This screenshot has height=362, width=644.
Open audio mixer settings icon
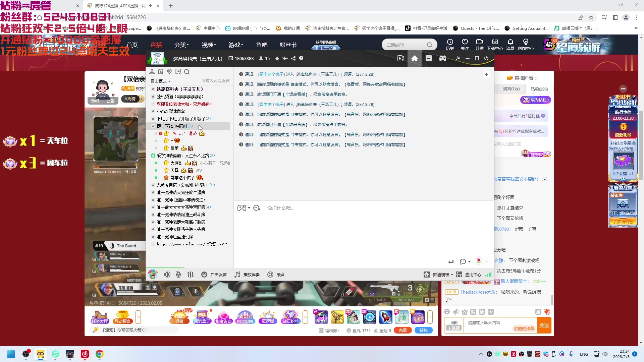[x=191, y=275]
